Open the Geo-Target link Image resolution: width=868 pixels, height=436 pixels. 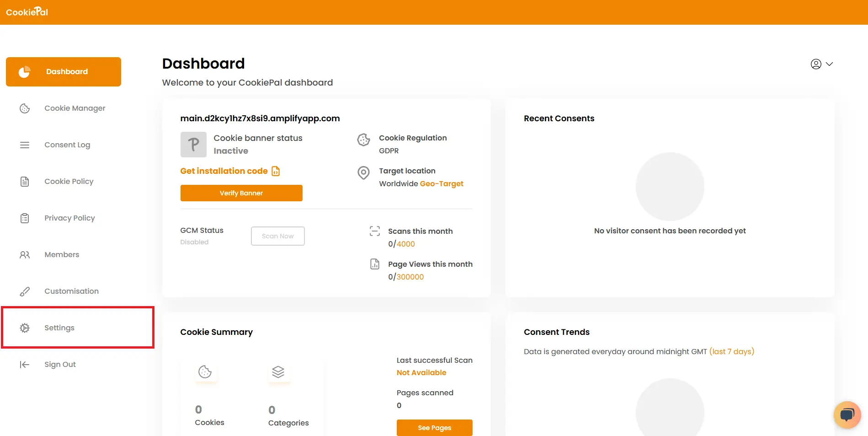point(442,184)
